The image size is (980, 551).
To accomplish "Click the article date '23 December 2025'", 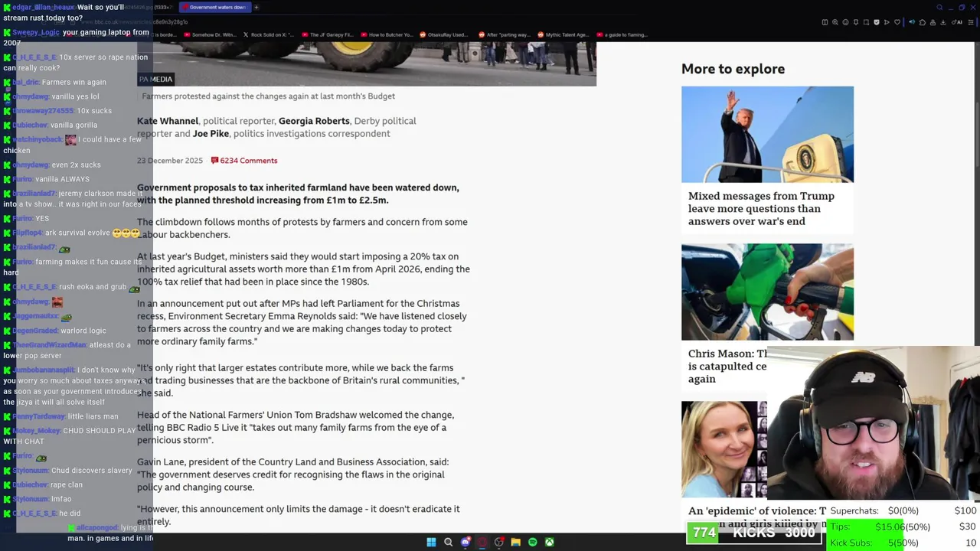I will click(170, 161).
